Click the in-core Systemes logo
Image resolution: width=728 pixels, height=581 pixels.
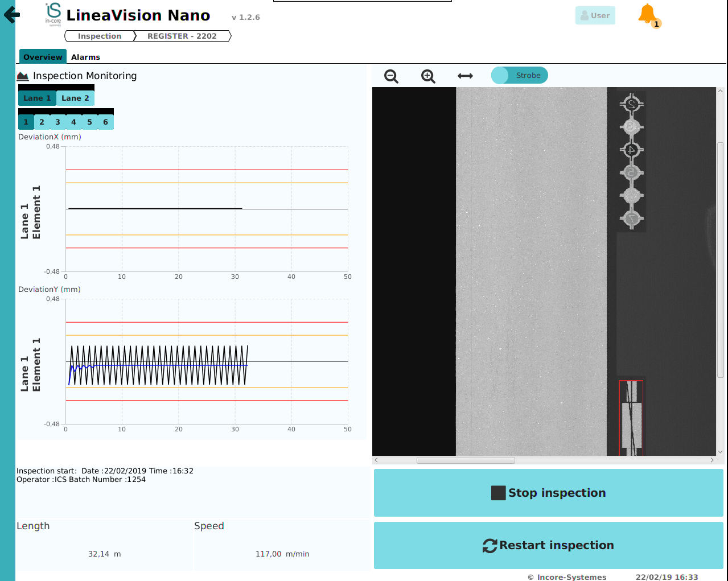[x=52, y=15]
